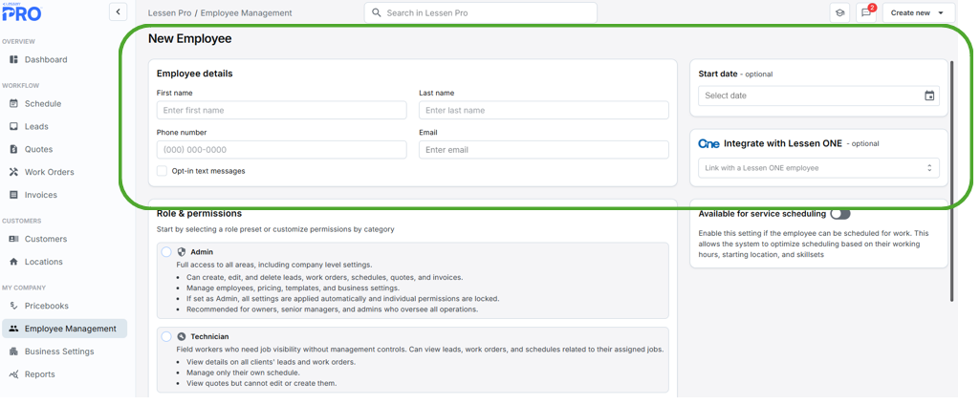Navigate to Customers menu item
The height and width of the screenshot is (405, 980).
[45, 239]
